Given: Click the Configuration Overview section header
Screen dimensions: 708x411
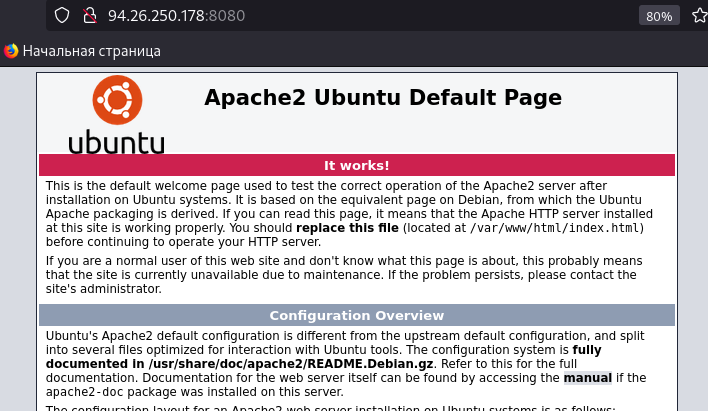Looking at the screenshot, I should 357,316.
